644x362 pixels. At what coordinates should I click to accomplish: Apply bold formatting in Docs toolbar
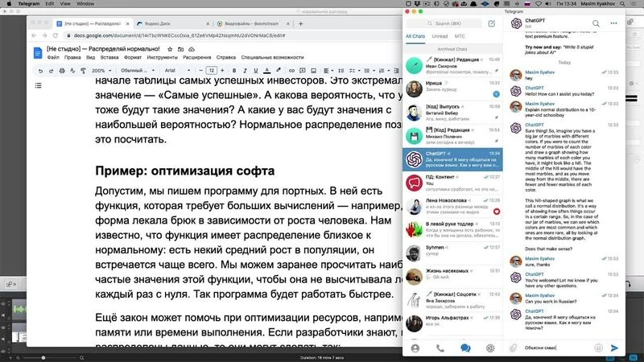click(234, 71)
